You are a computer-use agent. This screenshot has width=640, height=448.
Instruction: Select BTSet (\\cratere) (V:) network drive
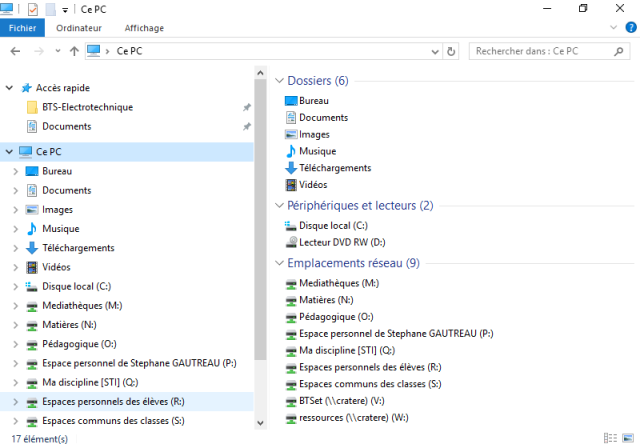click(335, 401)
